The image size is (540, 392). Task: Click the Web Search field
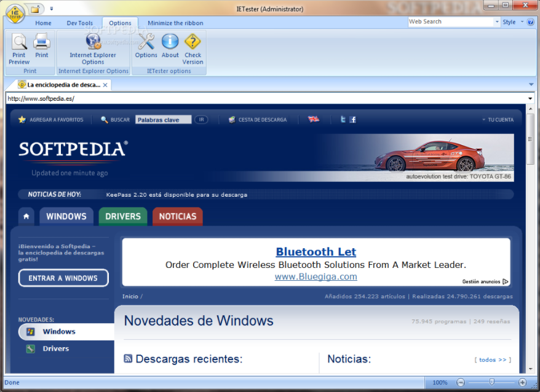coord(451,22)
